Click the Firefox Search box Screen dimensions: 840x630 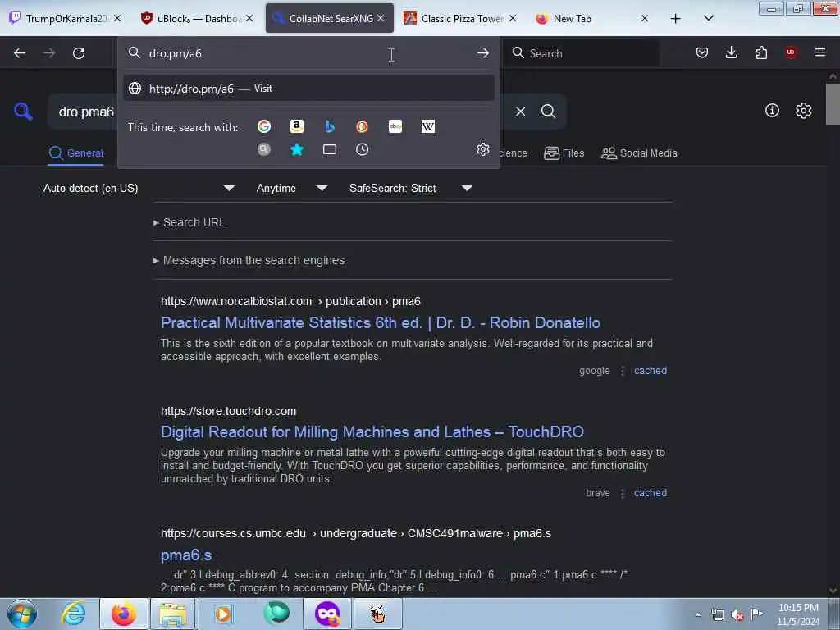pyautogui.click(x=582, y=53)
